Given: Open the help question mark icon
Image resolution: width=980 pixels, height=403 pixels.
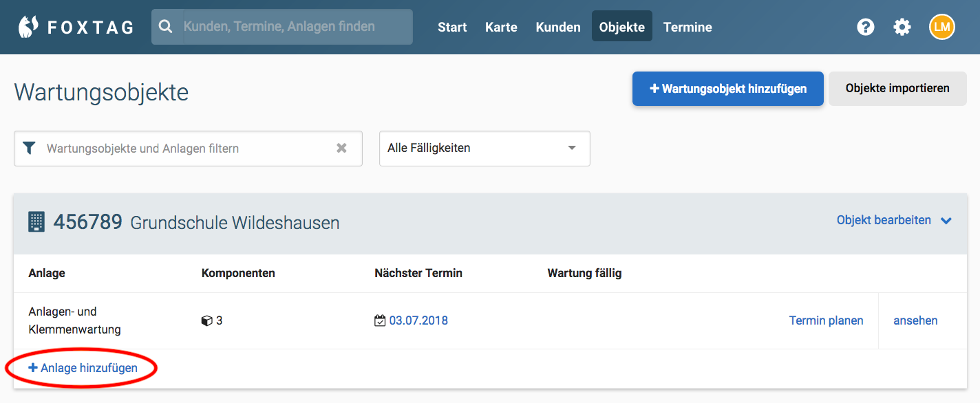Looking at the screenshot, I should click(x=866, y=27).
